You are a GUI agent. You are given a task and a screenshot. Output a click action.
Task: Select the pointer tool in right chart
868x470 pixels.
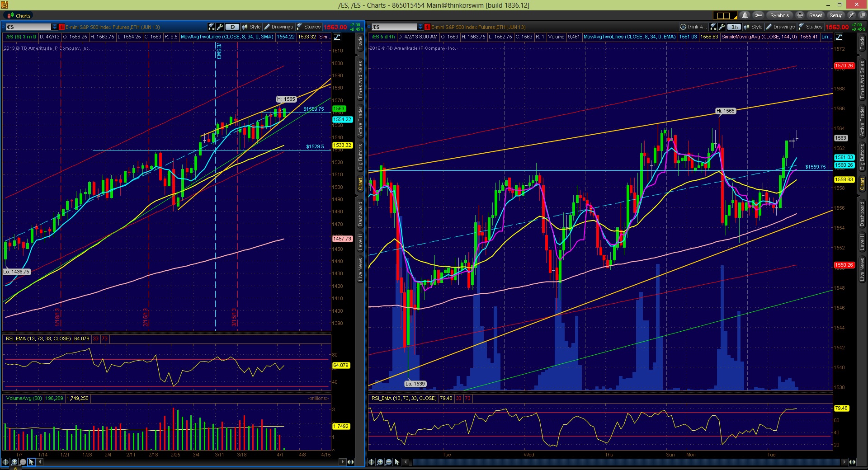point(397,462)
